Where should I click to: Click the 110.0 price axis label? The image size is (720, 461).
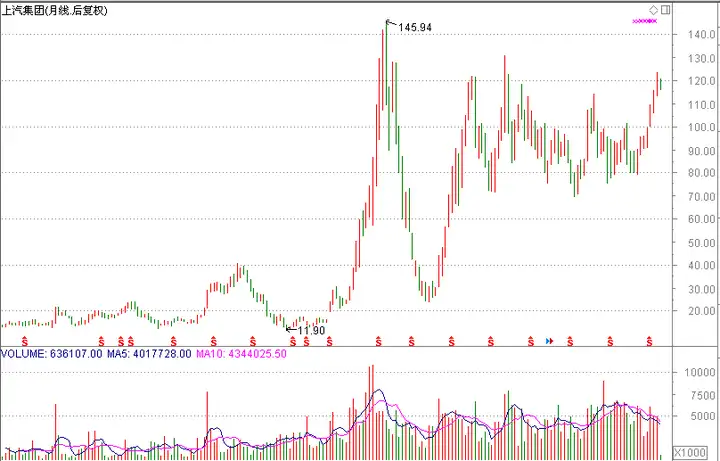tap(701, 105)
